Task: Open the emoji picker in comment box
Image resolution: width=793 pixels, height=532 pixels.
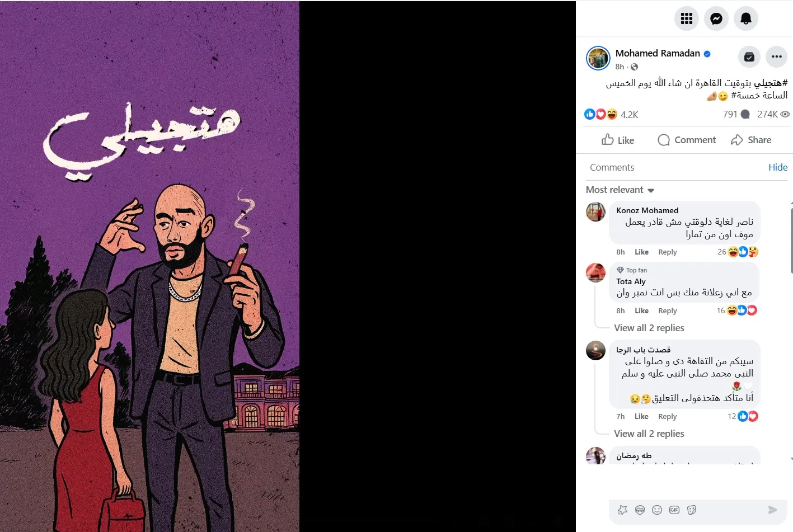Action: coord(657,510)
